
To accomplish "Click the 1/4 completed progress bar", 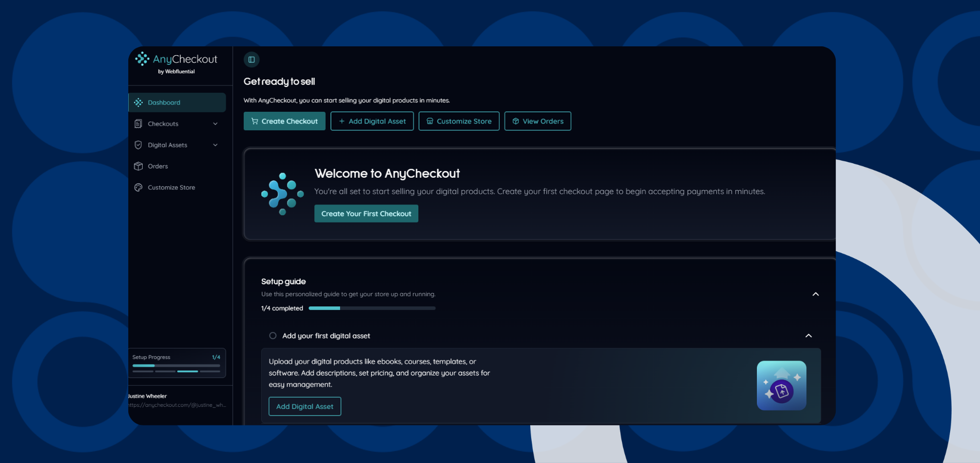I will click(371, 308).
